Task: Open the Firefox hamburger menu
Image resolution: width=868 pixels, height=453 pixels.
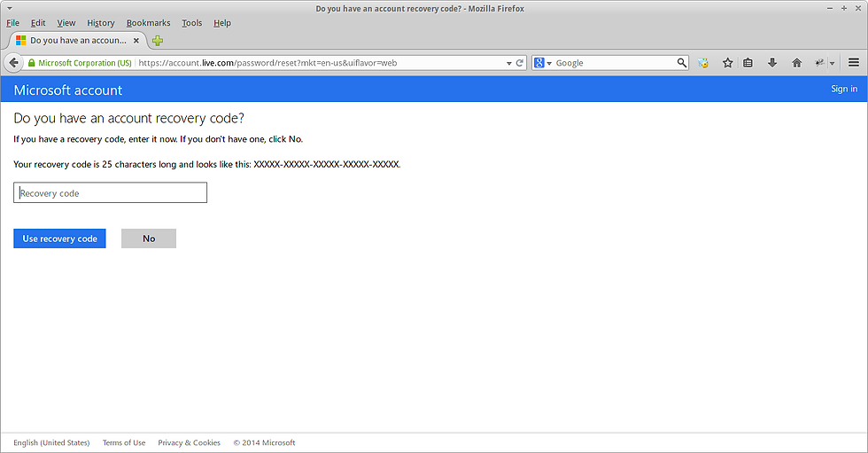Action: (854, 63)
